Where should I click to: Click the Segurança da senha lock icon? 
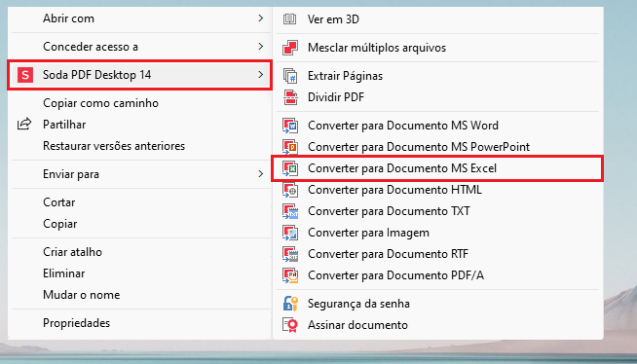pyautogui.click(x=290, y=304)
